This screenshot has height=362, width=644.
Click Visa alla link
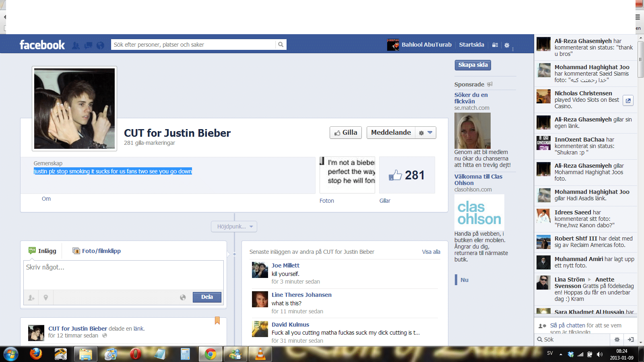pos(431,252)
